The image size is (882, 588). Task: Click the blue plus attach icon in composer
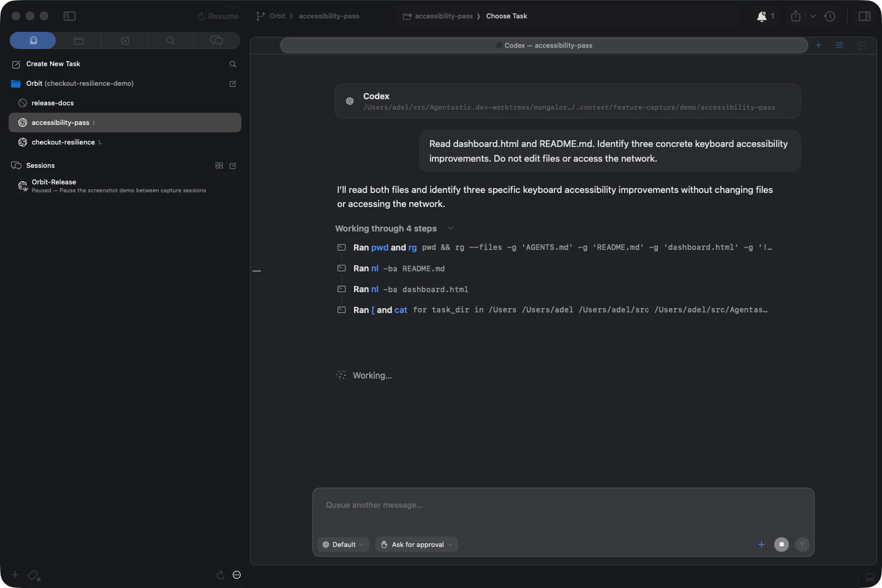click(761, 545)
